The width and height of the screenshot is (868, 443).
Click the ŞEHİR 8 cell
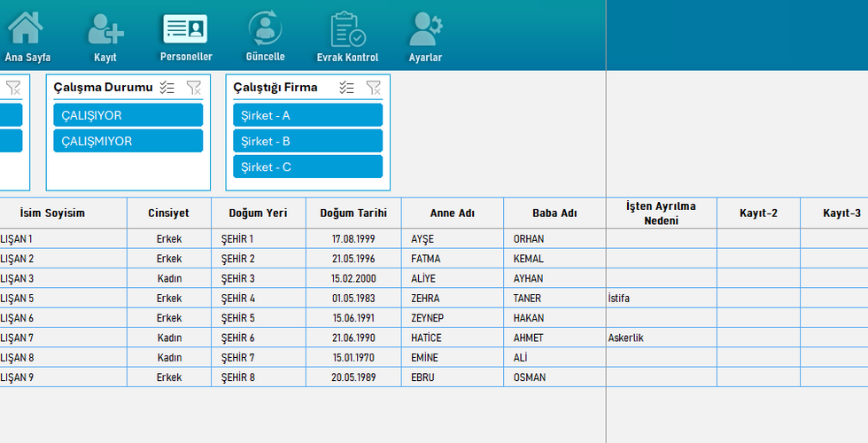click(259, 377)
